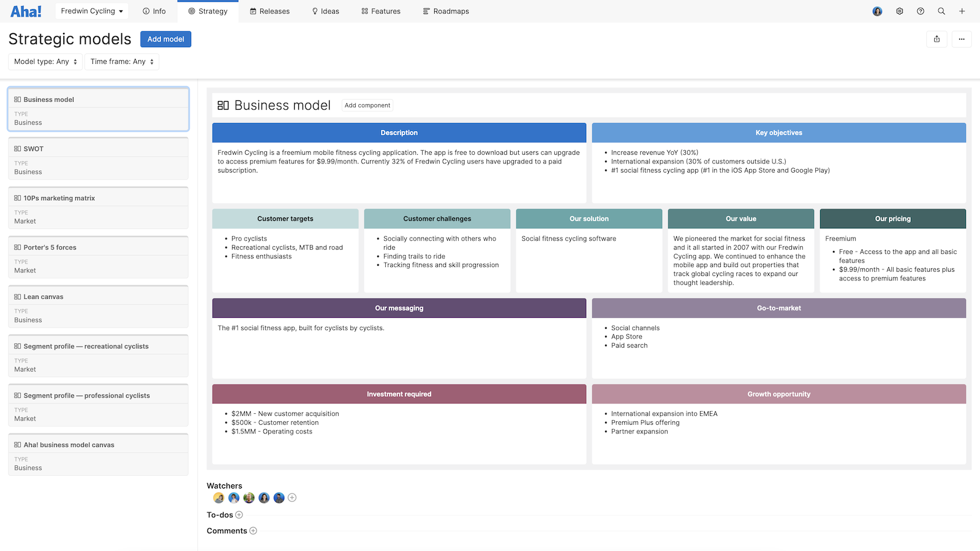
Task: Click the Add component button
Action: (x=367, y=105)
